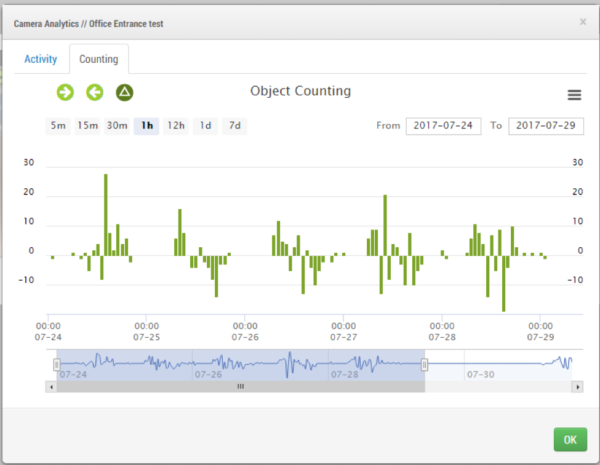600x465 pixels.
Task: Switch to the Activity tab
Action: coord(41,60)
